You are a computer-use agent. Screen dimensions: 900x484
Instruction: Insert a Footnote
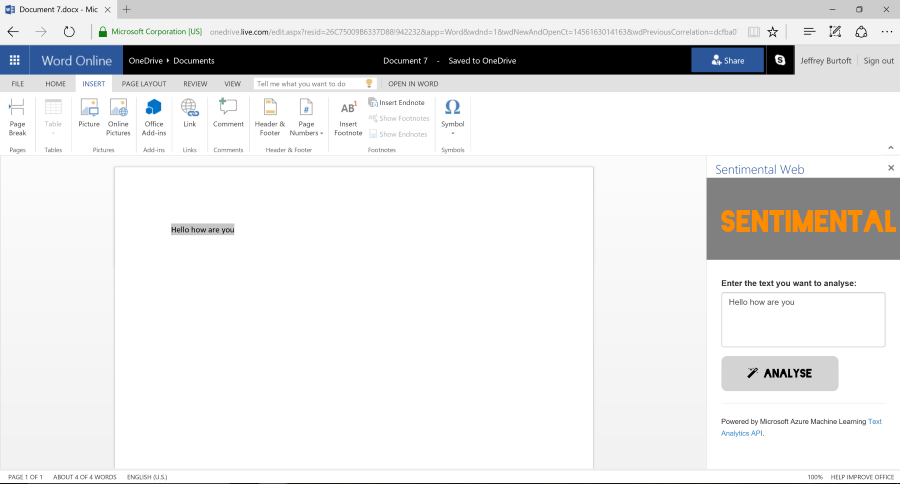(x=348, y=117)
